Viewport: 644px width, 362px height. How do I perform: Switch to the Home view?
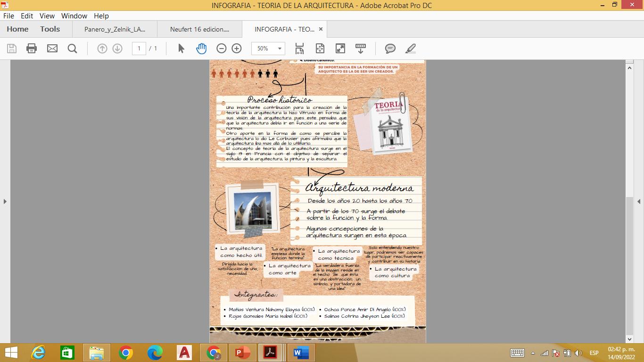point(17,29)
